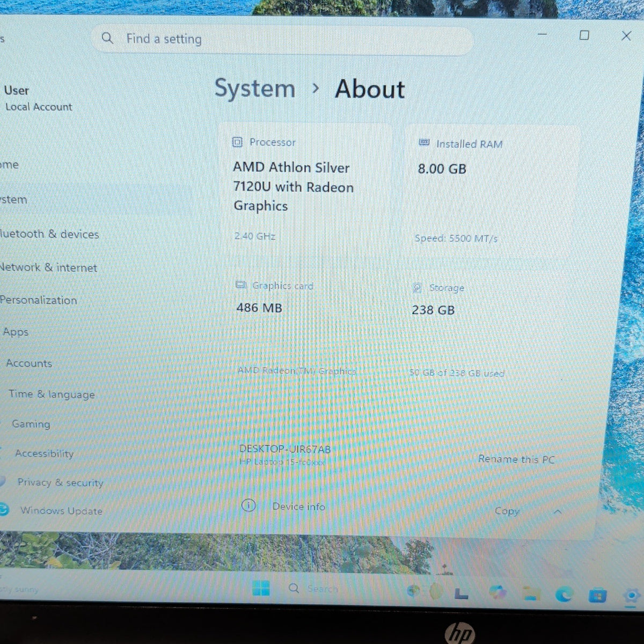
Task: Click the Graphics card icon
Action: 241,285
